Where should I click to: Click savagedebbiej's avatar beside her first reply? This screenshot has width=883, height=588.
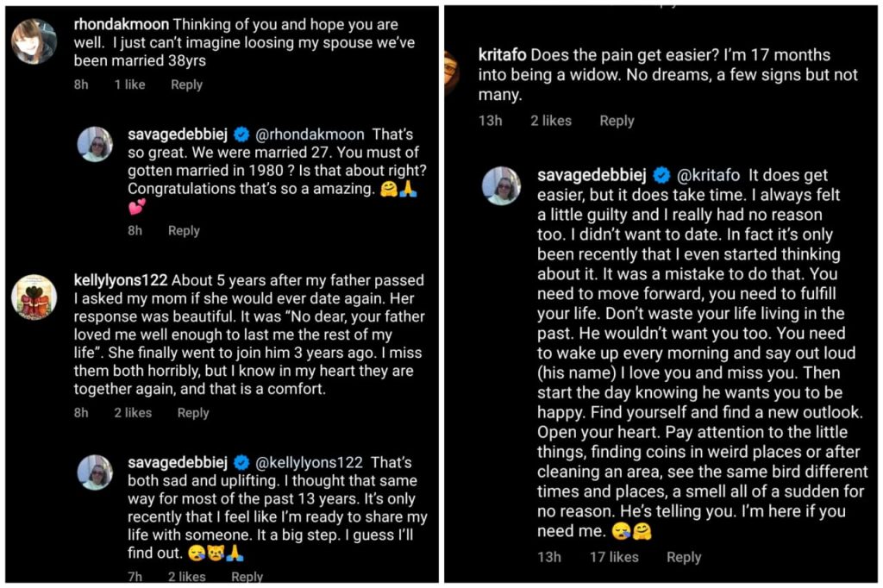pos(95,145)
